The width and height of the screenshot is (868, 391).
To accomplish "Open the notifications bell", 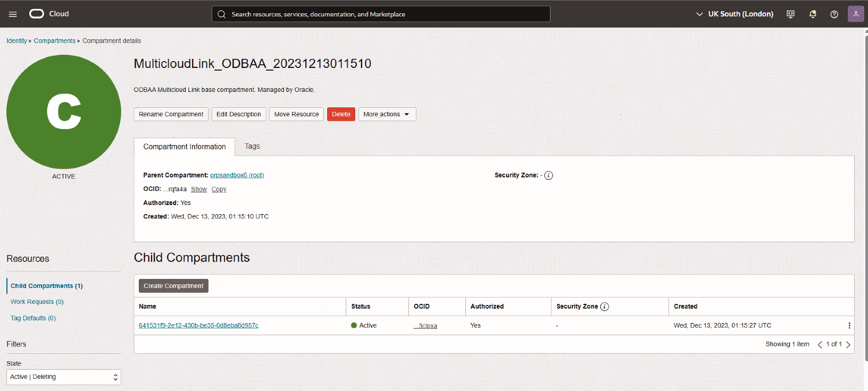I will (x=812, y=14).
